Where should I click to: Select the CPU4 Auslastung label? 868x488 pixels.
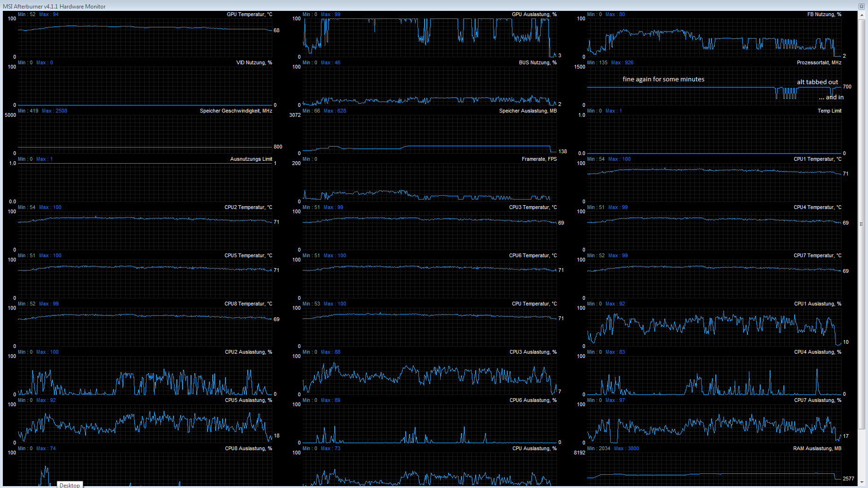pyautogui.click(x=817, y=352)
